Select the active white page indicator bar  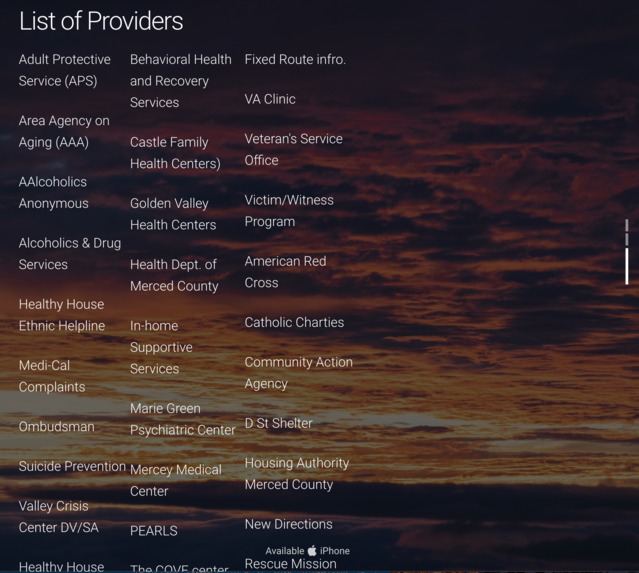point(627,266)
